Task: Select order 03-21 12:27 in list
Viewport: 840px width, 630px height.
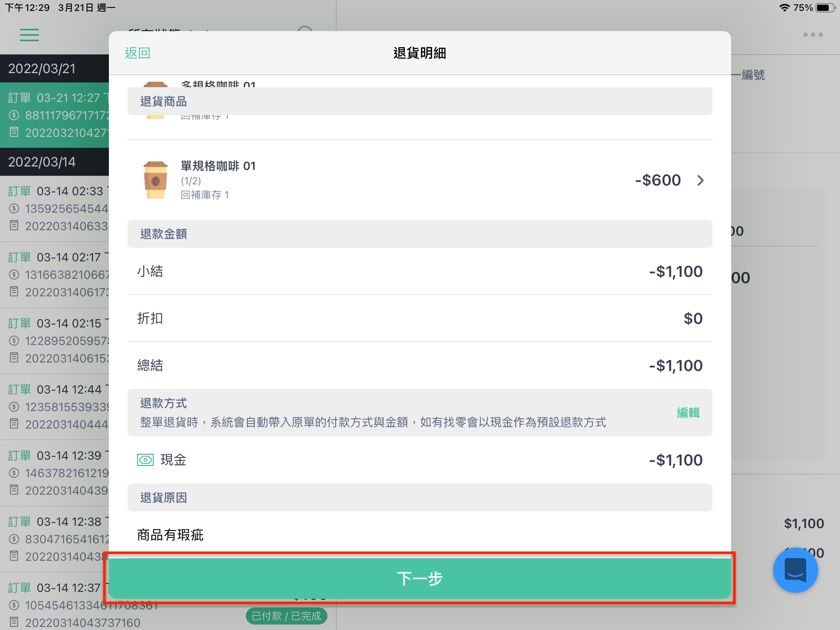Action: pos(54,115)
